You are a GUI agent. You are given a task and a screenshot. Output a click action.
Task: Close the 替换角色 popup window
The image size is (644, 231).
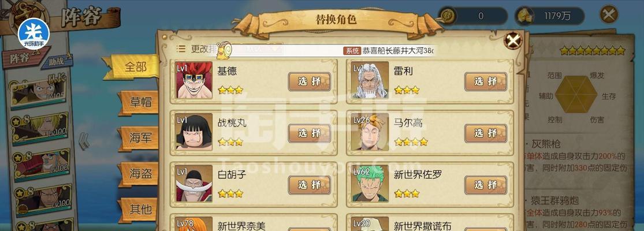pyautogui.click(x=513, y=40)
